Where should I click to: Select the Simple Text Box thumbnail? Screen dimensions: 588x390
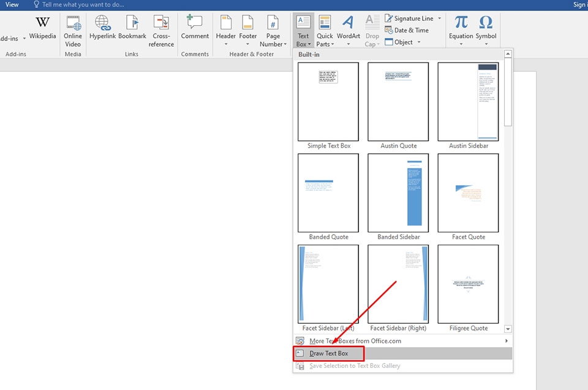pos(328,102)
